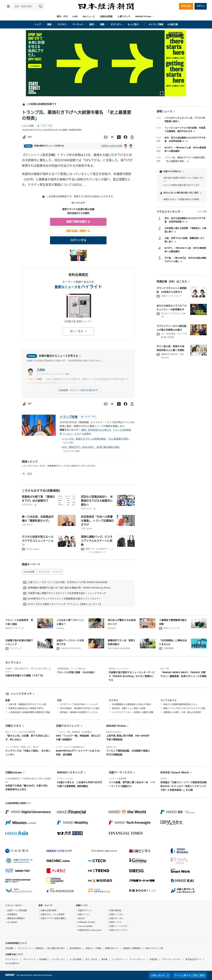212x980 pixels.
Task: Click the 無料会員に登録する button
Action: coord(78,231)
